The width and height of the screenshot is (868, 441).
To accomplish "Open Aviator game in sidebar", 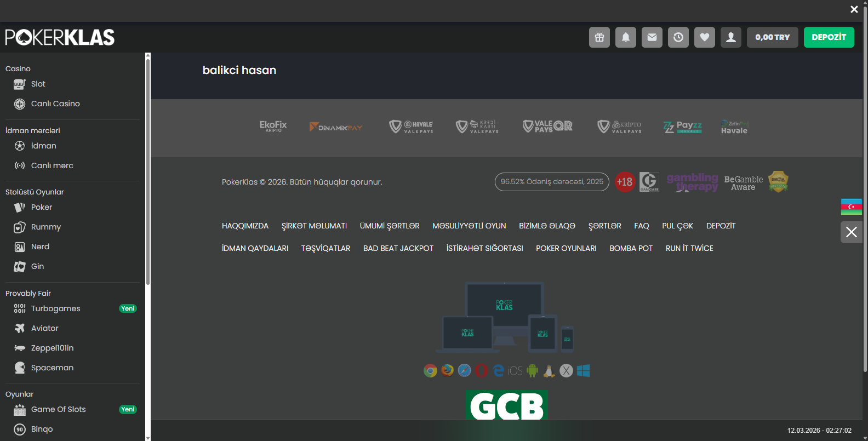I will pos(44,328).
